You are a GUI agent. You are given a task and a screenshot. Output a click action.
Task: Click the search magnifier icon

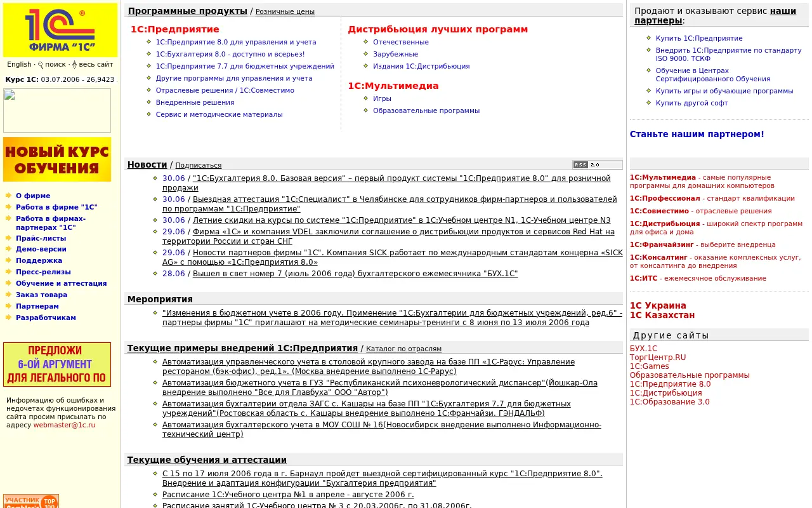coord(41,65)
